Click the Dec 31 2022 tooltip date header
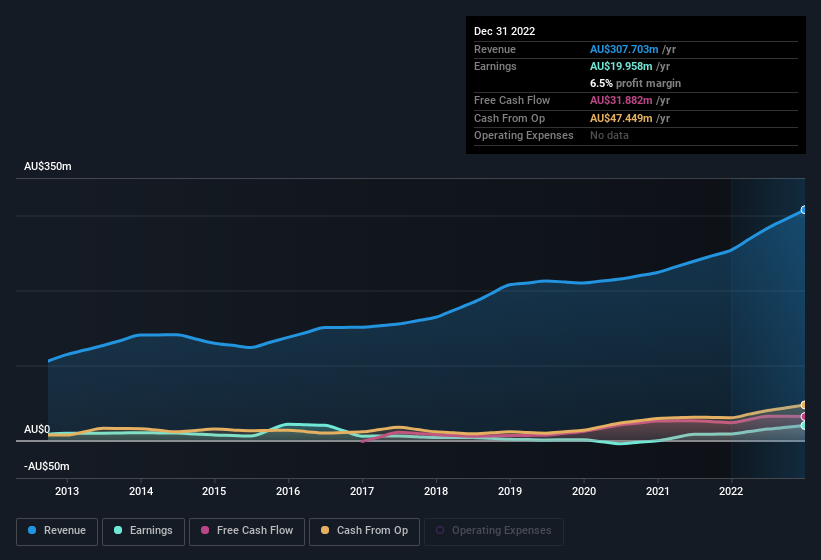The width and height of the screenshot is (821, 560). (504, 31)
